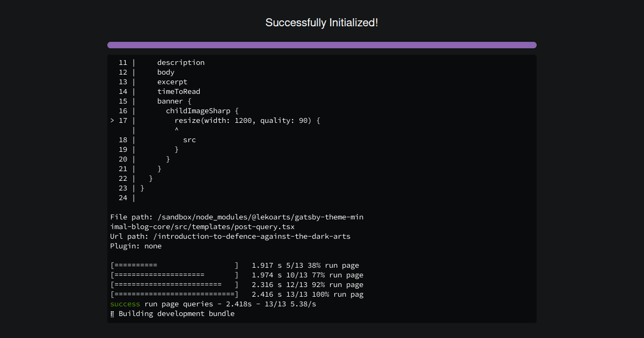Click the arrow marker beside line 17
This screenshot has height=338, width=644.
pos(111,120)
